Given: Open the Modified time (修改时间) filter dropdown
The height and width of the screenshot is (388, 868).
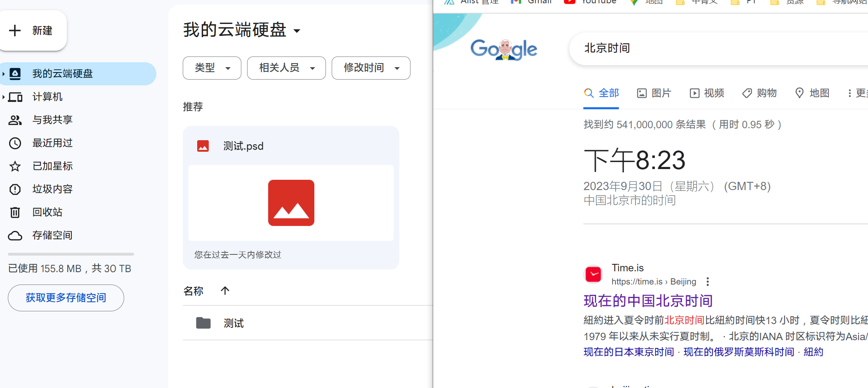Looking at the screenshot, I should (x=371, y=68).
